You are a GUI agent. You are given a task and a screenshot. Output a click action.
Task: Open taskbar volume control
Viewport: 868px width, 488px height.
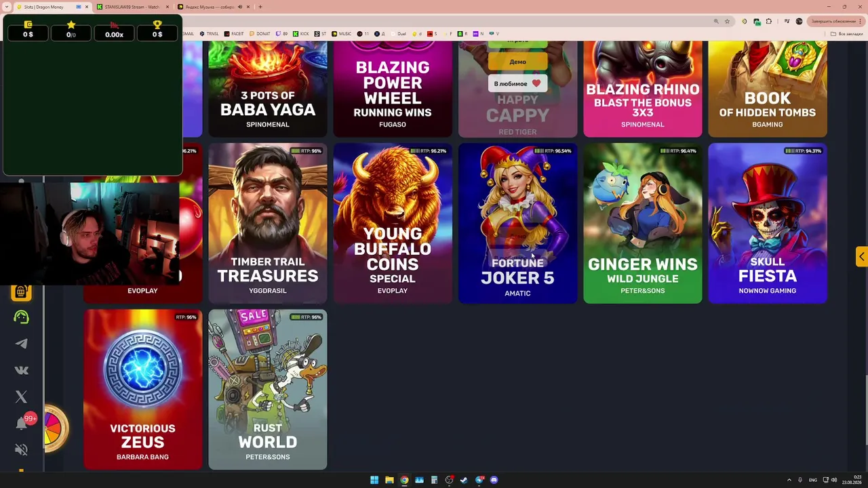pyautogui.click(x=834, y=480)
